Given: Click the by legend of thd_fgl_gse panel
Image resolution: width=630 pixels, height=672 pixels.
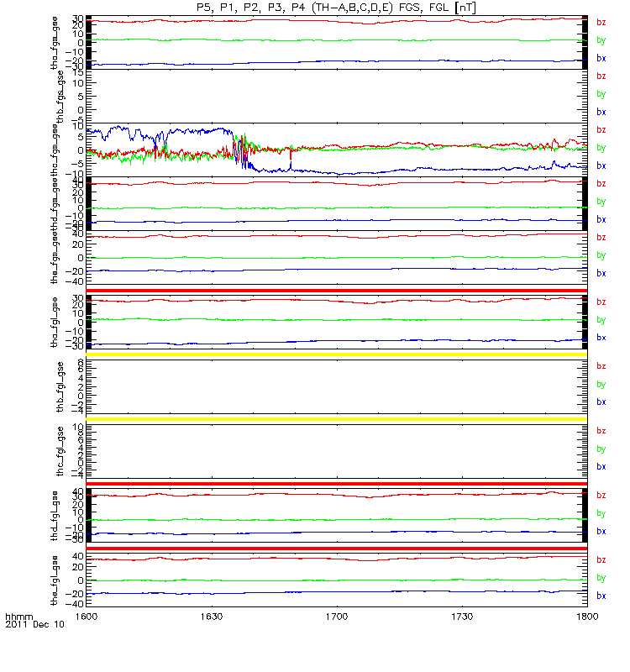Looking at the screenshot, I should click(x=601, y=513).
